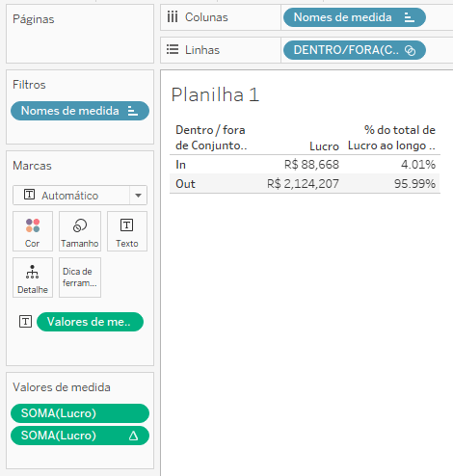Select the first SOMA(Lucro) measure pill

click(80, 413)
